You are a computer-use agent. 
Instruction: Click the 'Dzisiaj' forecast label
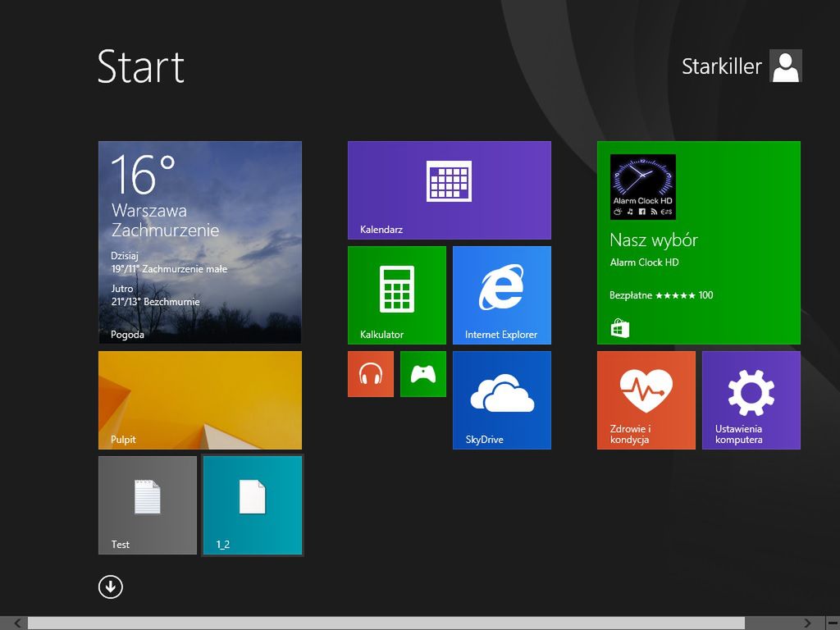(x=125, y=256)
